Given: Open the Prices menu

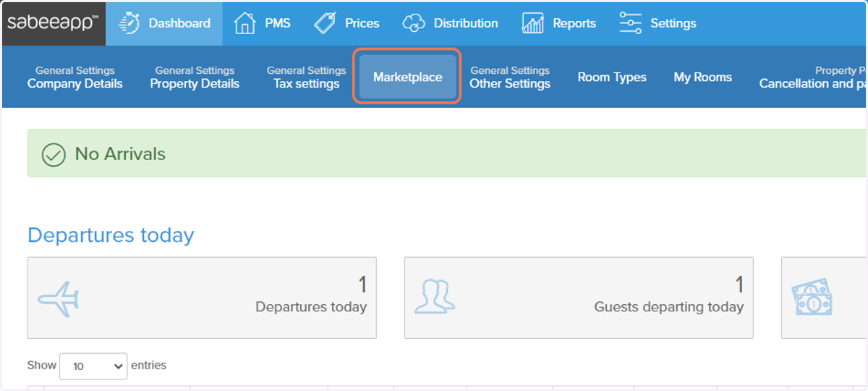Looking at the screenshot, I should (x=362, y=23).
